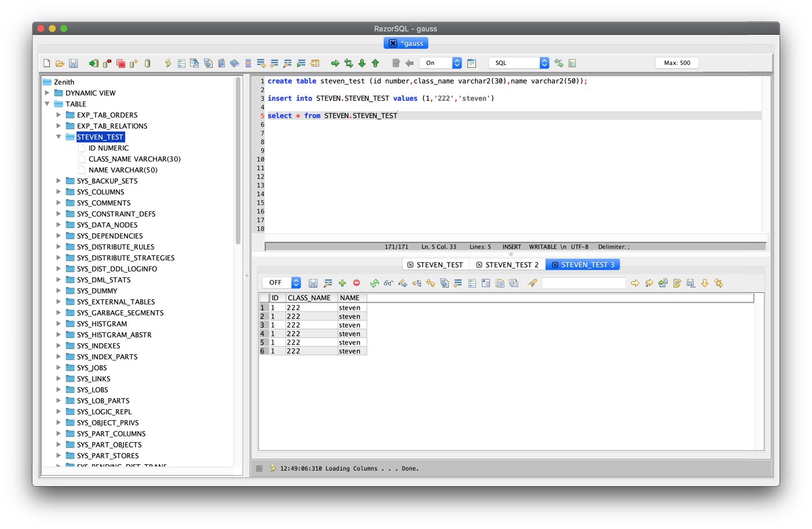Delete selected row using red minus icon

[x=357, y=283]
